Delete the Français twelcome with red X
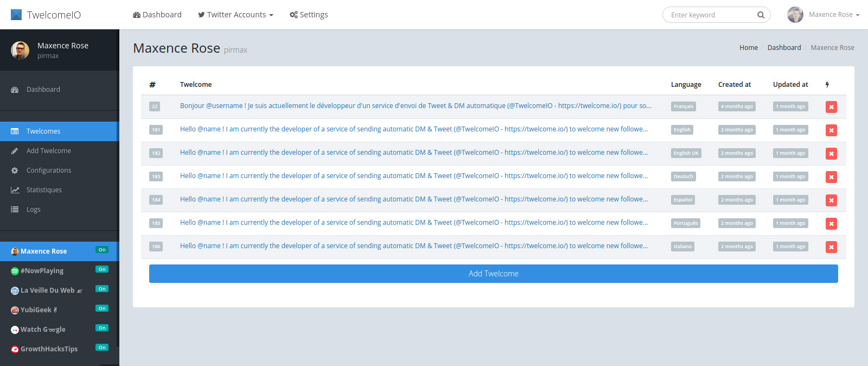This screenshot has width=868, height=366. tap(831, 107)
